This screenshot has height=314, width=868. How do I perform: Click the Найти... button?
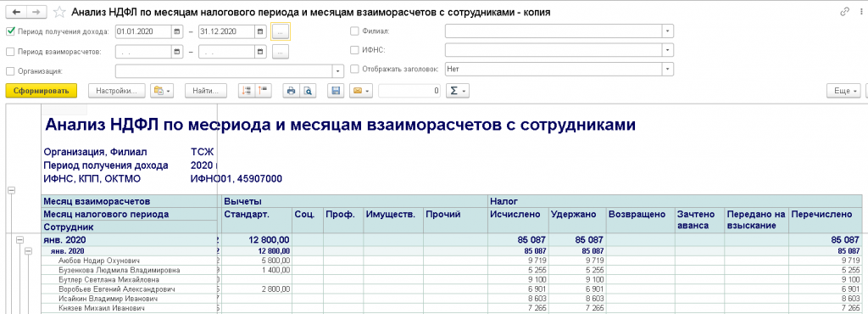pyautogui.click(x=207, y=91)
